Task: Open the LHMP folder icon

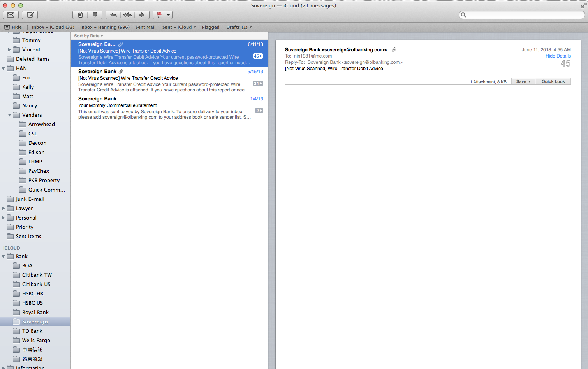Action: tap(23, 162)
